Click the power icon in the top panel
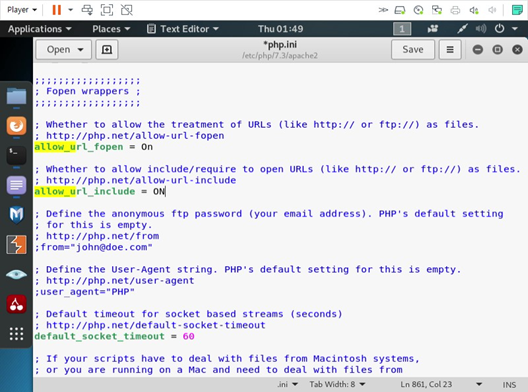The width and height of the screenshot is (528, 392). click(499, 29)
